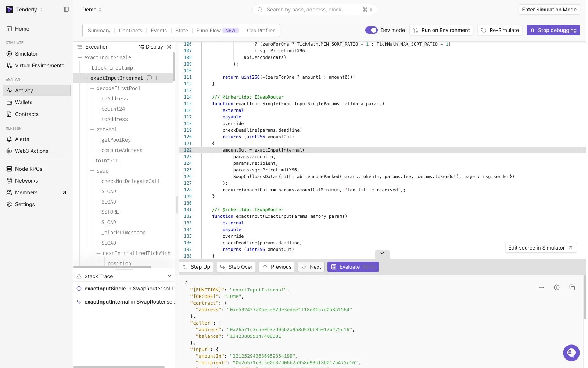Click Execution panel list icon
This screenshot has width=588, height=368.
coord(79,47)
